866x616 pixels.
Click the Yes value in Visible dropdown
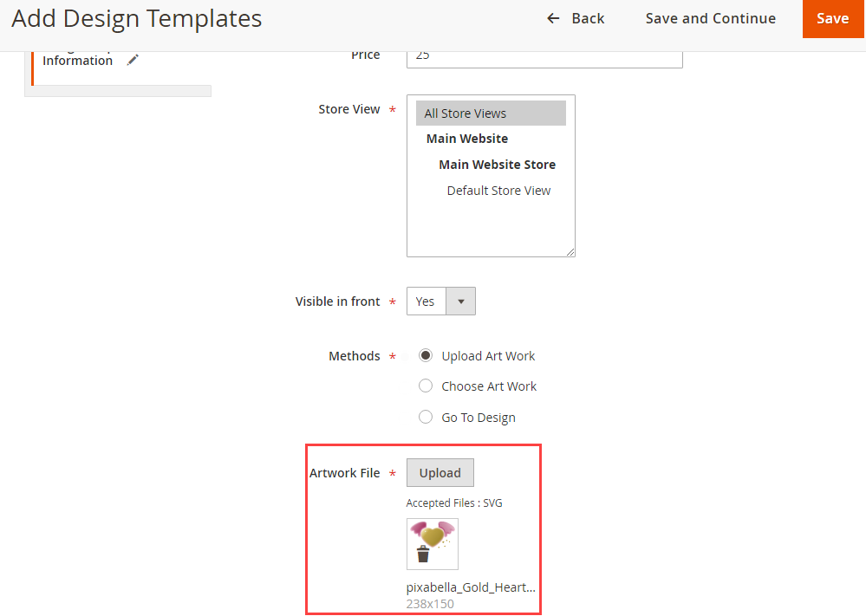[x=426, y=302]
